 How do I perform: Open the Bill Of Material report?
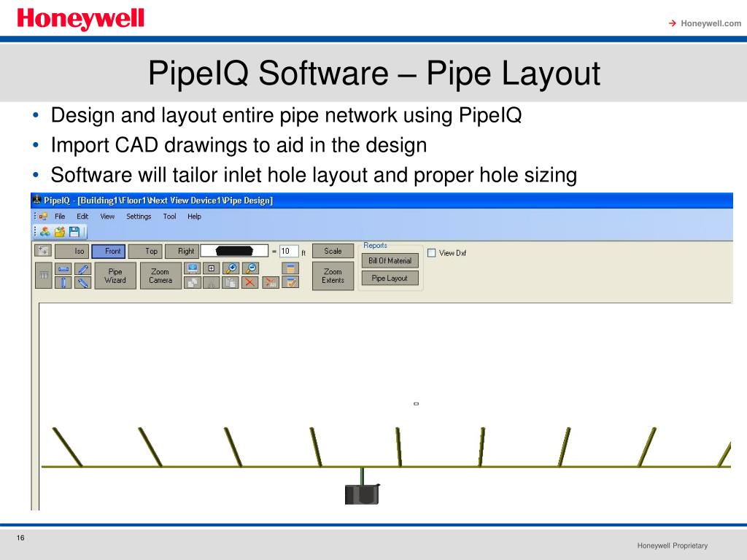(390, 260)
